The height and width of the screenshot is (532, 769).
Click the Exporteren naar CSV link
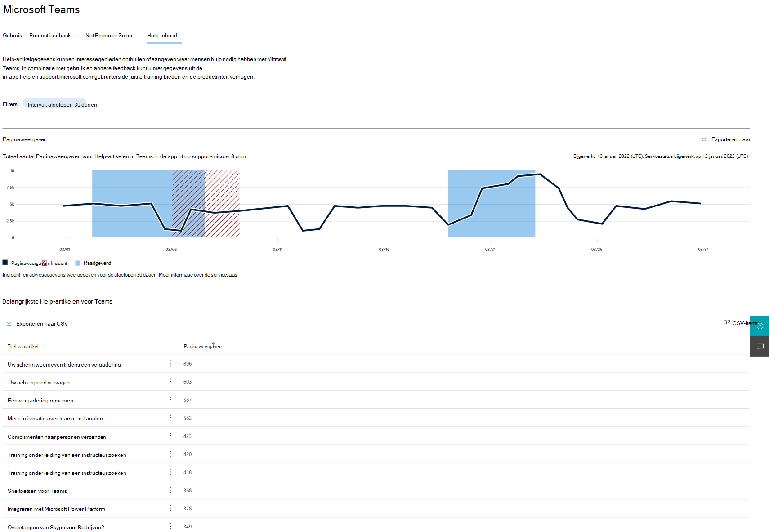(x=42, y=324)
